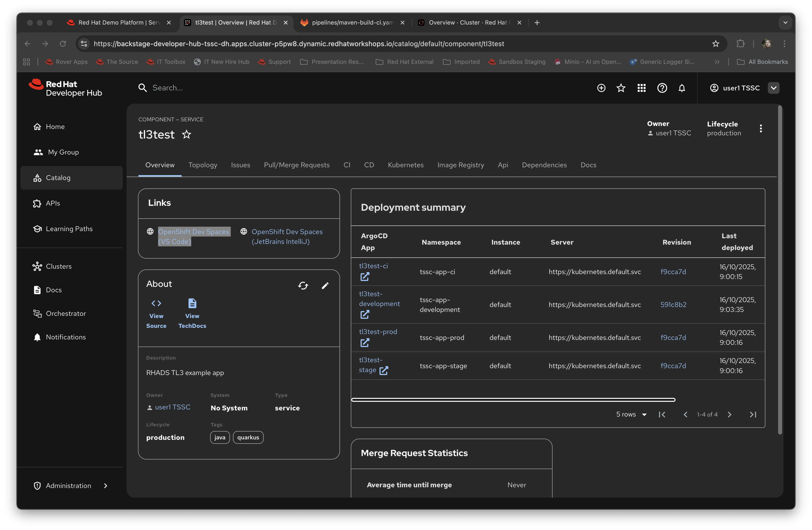The image size is (812, 530).
Task: Open the View TechDocs icon
Action: tap(192, 303)
